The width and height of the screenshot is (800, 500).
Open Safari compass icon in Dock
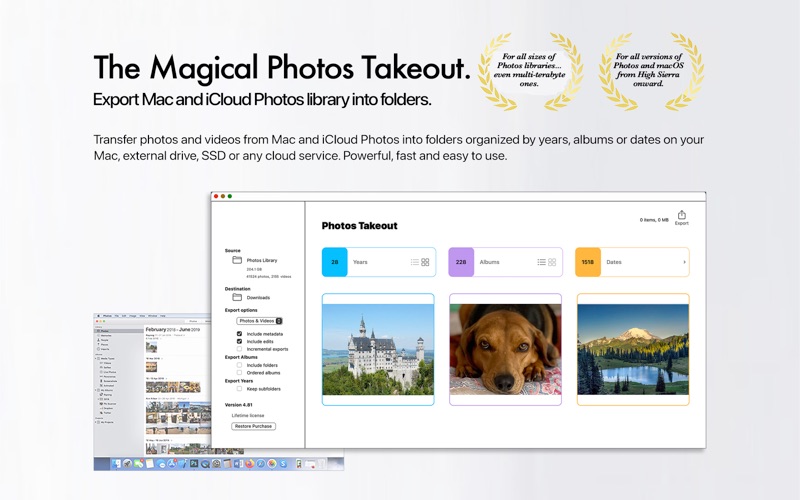pos(261,463)
